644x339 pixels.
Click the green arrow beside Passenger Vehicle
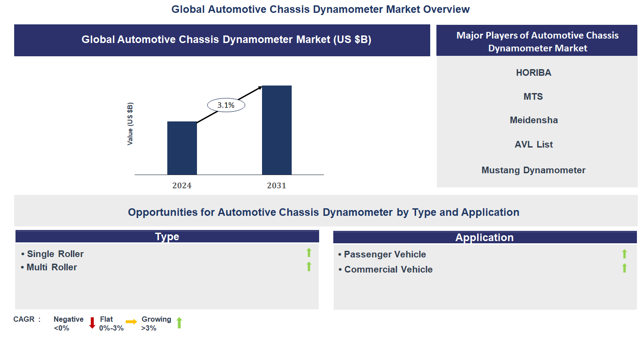pyautogui.click(x=625, y=254)
